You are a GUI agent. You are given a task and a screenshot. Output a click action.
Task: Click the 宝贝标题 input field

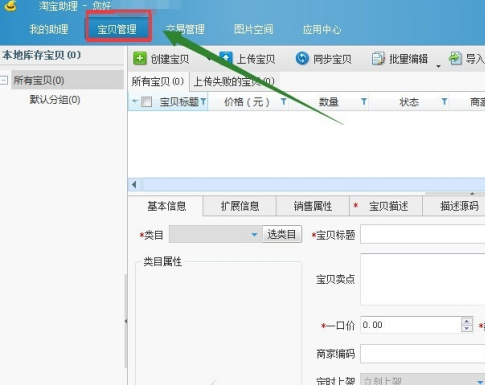(423, 234)
